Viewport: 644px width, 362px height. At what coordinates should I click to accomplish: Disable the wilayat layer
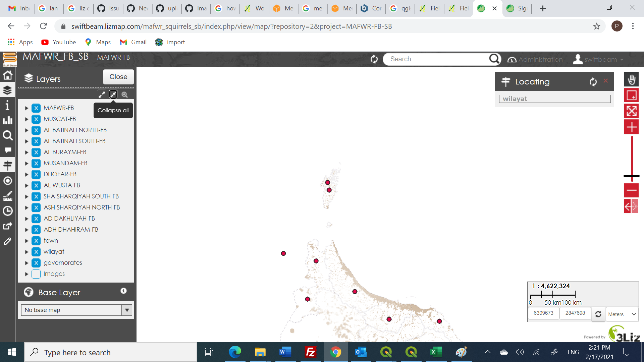[x=36, y=252]
